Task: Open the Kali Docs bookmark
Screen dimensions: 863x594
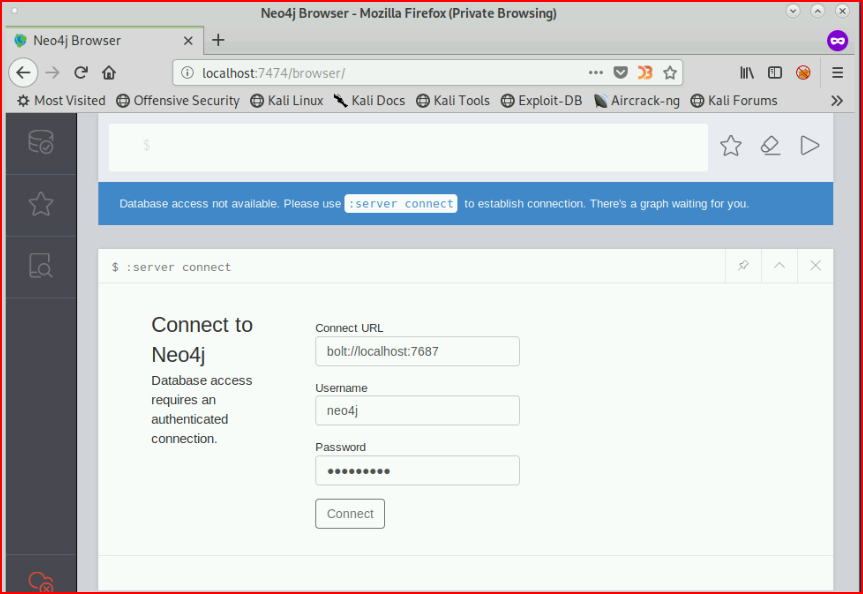Action: tap(369, 101)
